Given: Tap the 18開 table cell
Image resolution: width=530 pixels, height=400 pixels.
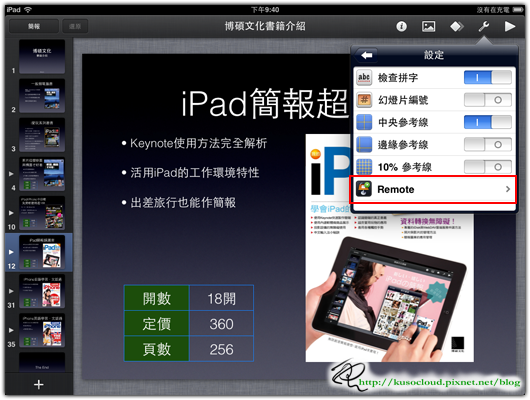Looking at the screenshot, I should click(221, 298).
